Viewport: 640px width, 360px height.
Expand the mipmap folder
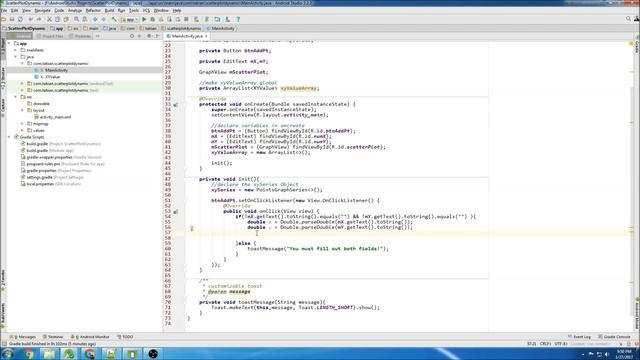22,124
